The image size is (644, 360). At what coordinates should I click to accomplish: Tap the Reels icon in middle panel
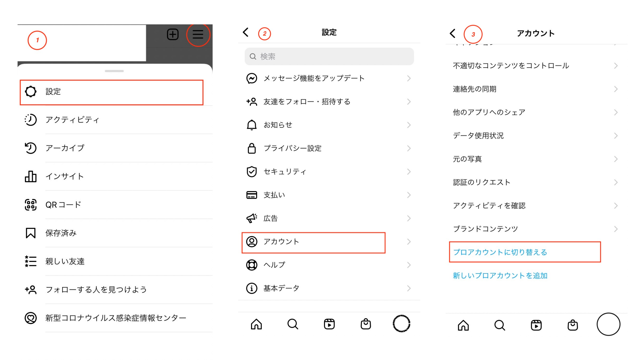click(x=329, y=324)
